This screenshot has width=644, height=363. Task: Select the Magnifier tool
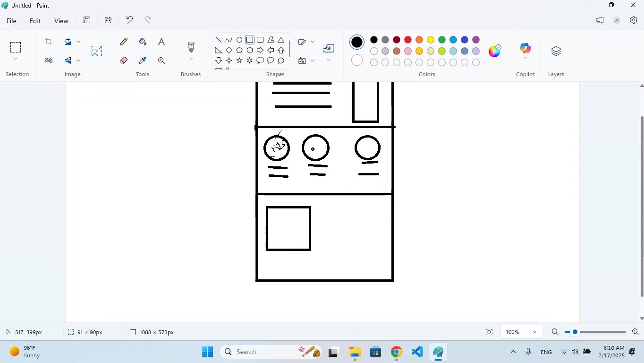coord(161,60)
